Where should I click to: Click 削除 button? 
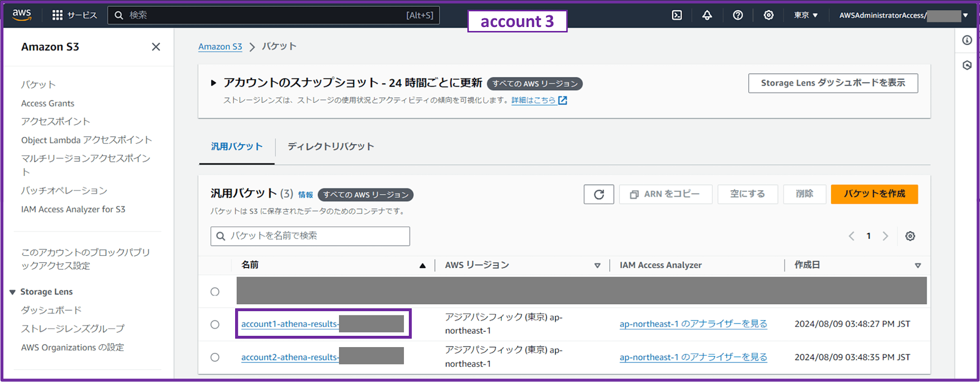coord(804,194)
